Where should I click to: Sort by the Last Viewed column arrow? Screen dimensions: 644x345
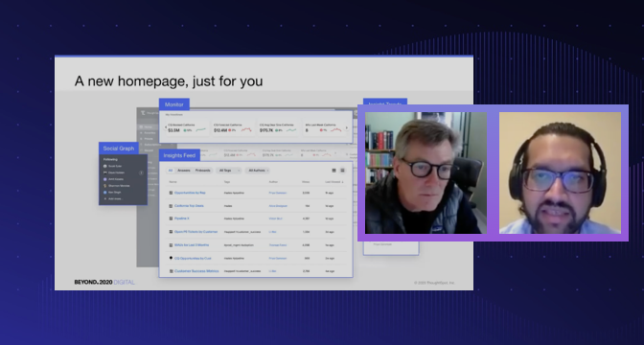pyautogui.click(x=342, y=182)
